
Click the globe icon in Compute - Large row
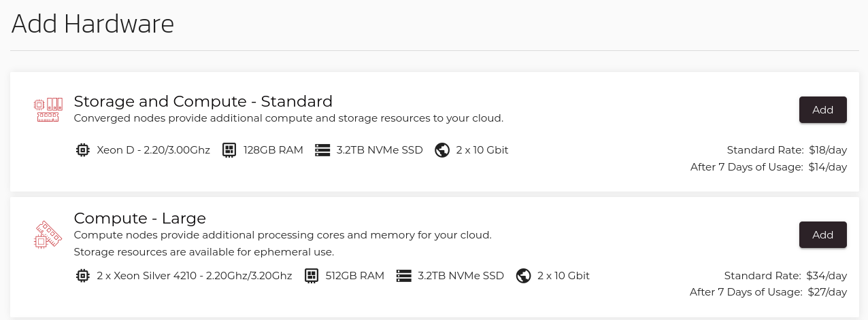(523, 276)
